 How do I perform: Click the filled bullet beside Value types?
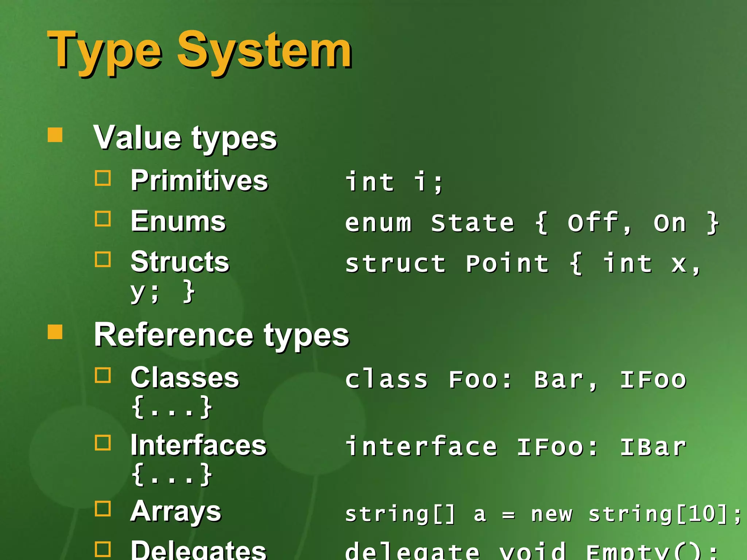[x=55, y=135]
